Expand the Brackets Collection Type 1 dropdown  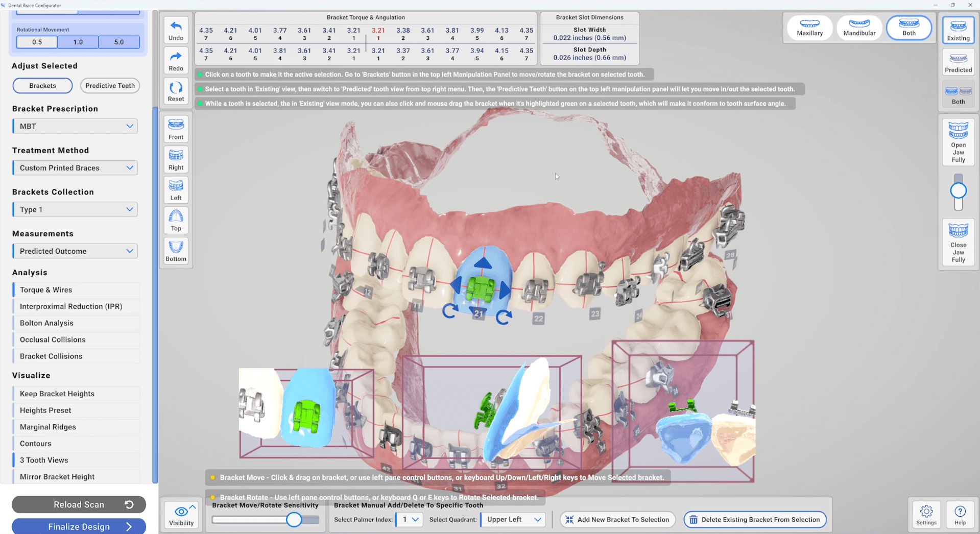coord(75,209)
